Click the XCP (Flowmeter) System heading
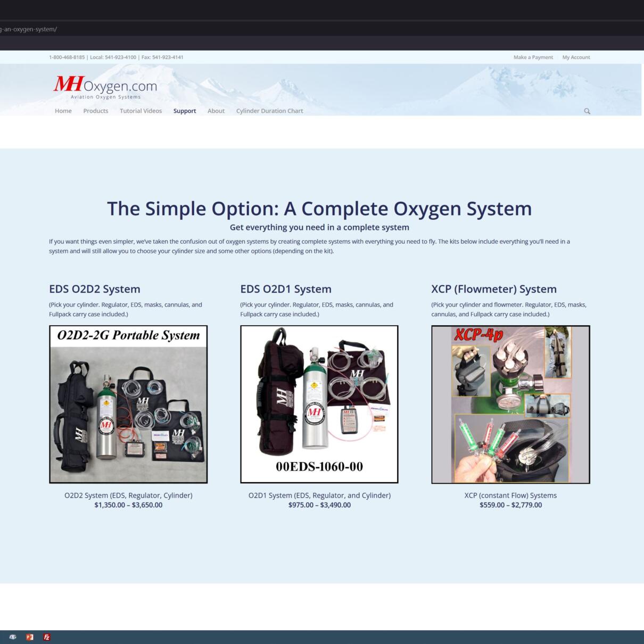 tap(494, 289)
